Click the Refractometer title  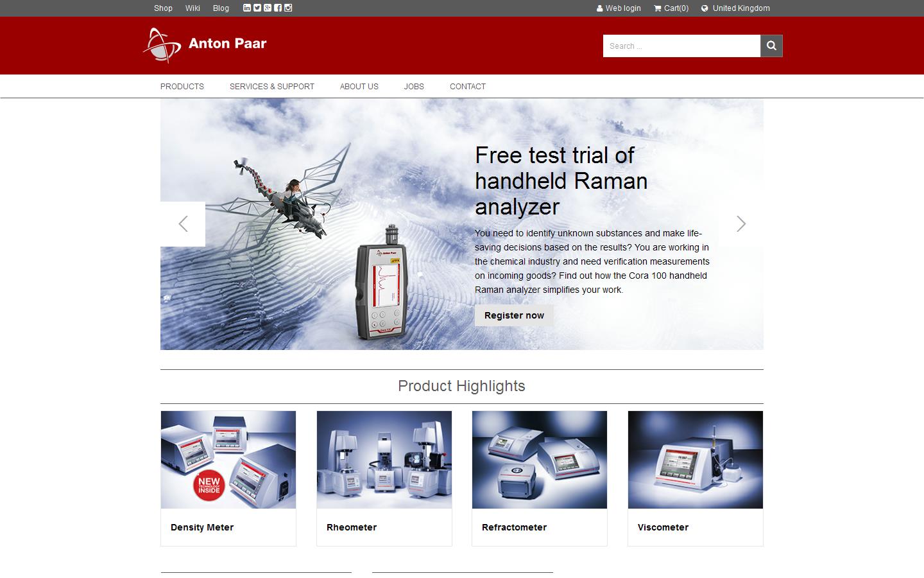point(514,527)
